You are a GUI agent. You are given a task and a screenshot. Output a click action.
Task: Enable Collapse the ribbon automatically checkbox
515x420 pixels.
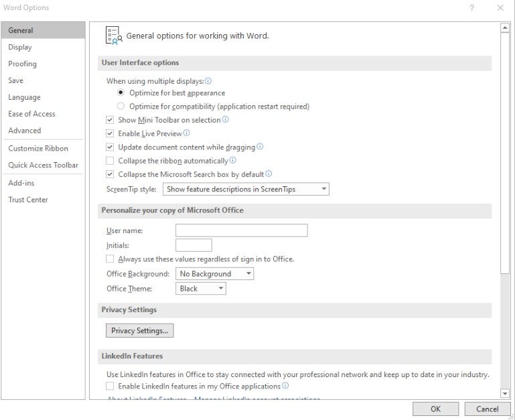(x=111, y=161)
